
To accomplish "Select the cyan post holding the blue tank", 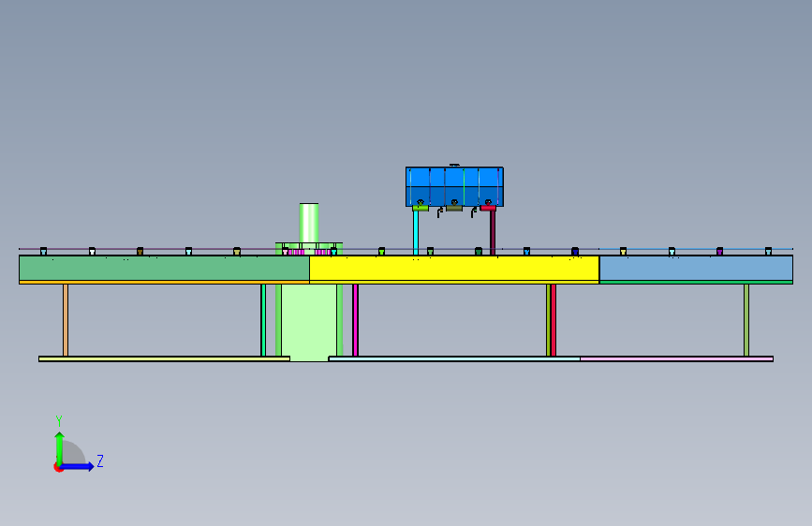I will click(416, 233).
